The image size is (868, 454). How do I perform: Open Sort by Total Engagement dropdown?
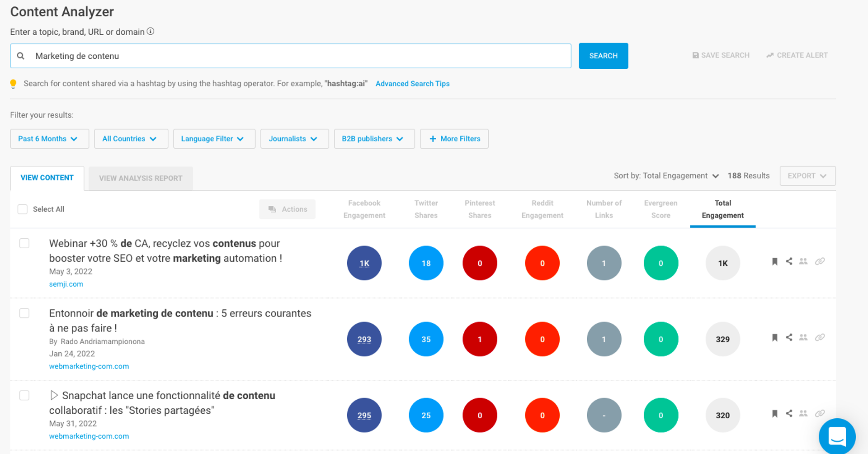pos(666,176)
